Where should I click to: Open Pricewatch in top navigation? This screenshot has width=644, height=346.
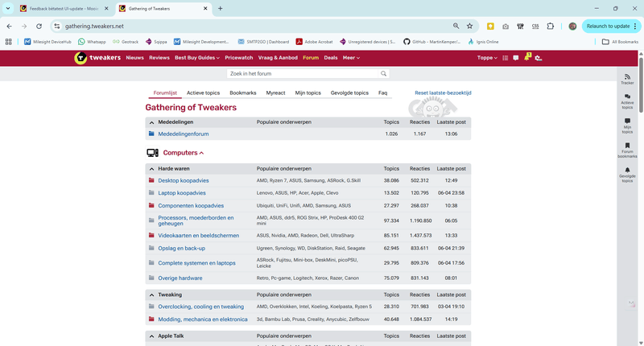238,58
